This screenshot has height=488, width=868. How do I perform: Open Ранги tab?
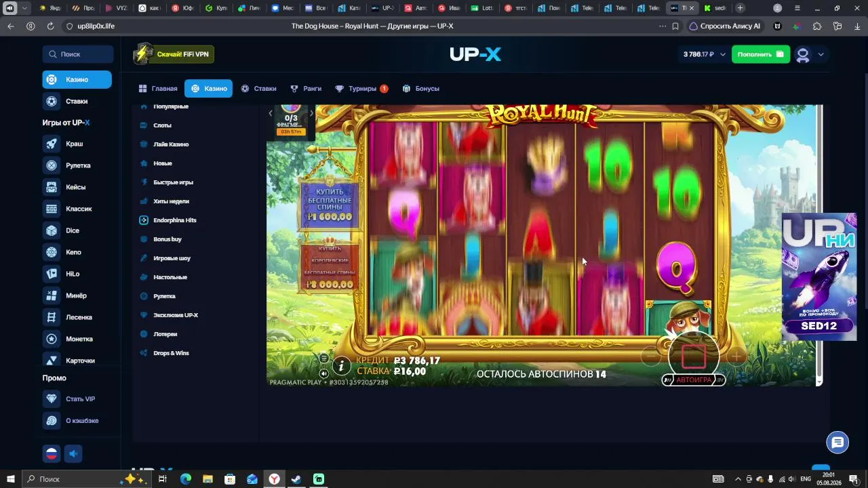pos(306,89)
